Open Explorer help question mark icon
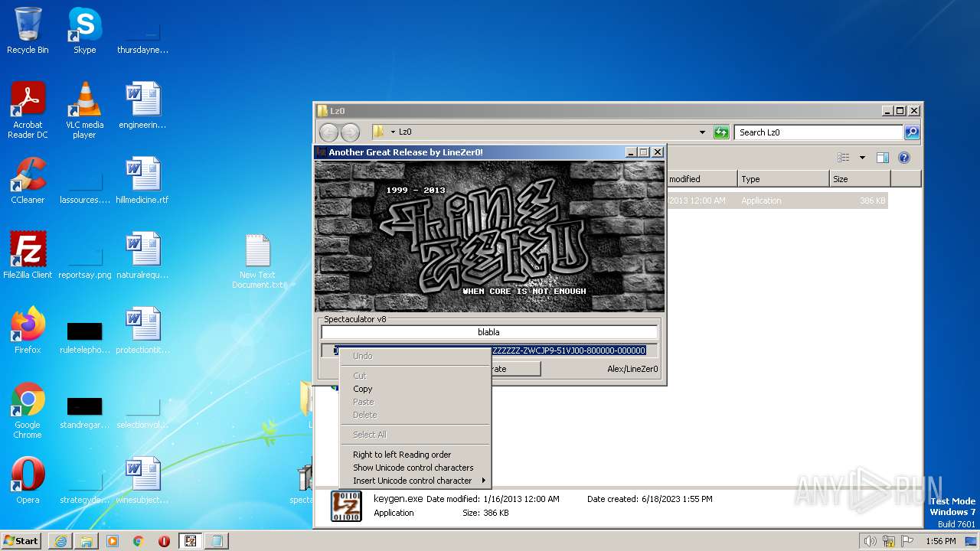This screenshot has height=551, width=980. 903,158
